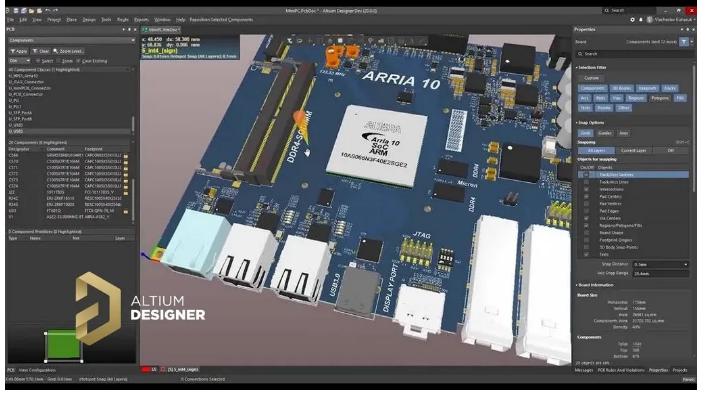Click the search magnifier in the title bar
The width and height of the screenshot is (710, 393).
(607, 10)
